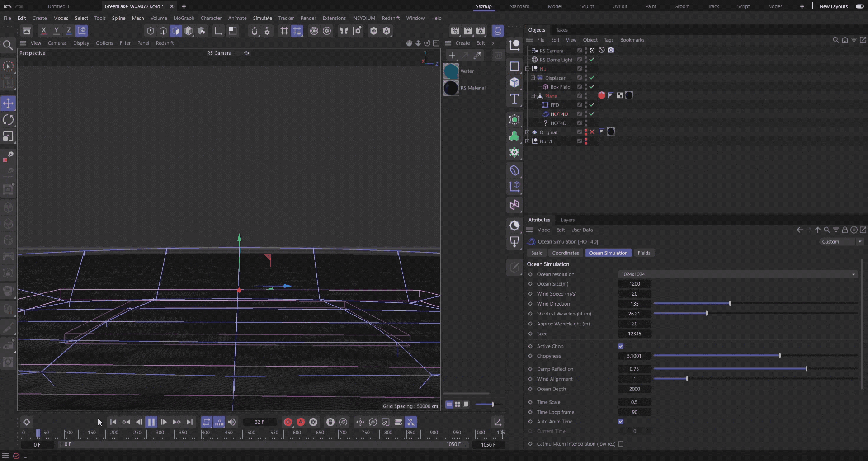This screenshot has width=868, height=461.
Task: Select the Water material thumbnail
Action: tap(451, 71)
